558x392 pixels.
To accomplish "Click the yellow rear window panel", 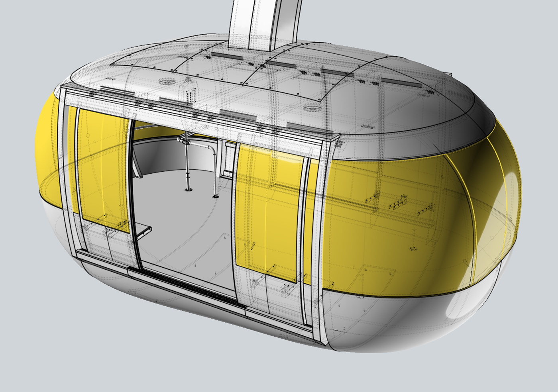I will click(399, 219).
